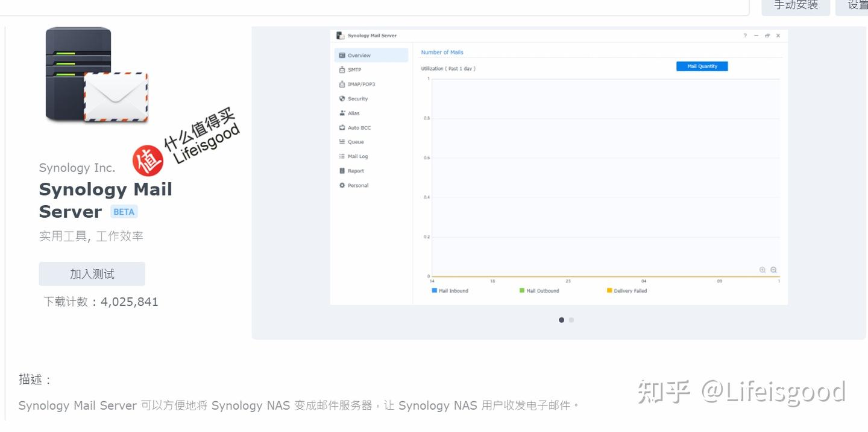Toggle the Delivery Failed yellow legend swatch

[x=609, y=291]
